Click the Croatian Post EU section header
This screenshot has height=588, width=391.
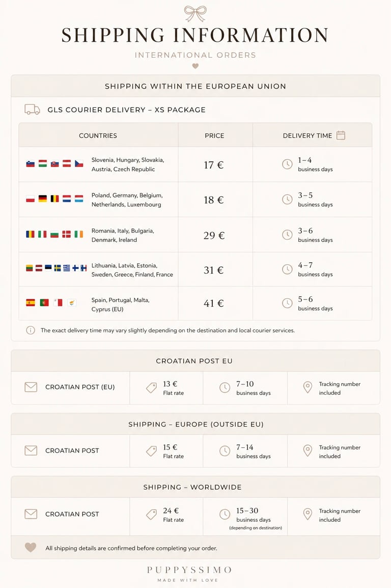195,361
